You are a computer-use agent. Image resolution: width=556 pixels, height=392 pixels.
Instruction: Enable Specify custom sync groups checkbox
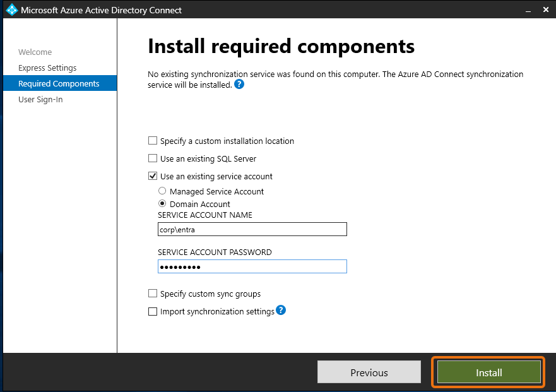click(x=152, y=294)
